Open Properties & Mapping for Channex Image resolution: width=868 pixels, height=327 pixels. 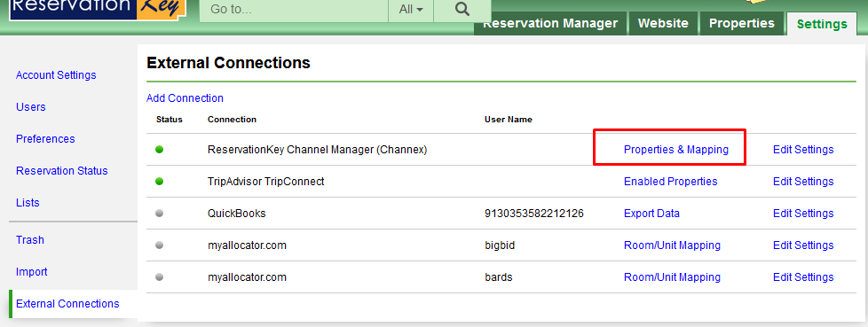tap(676, 150)
